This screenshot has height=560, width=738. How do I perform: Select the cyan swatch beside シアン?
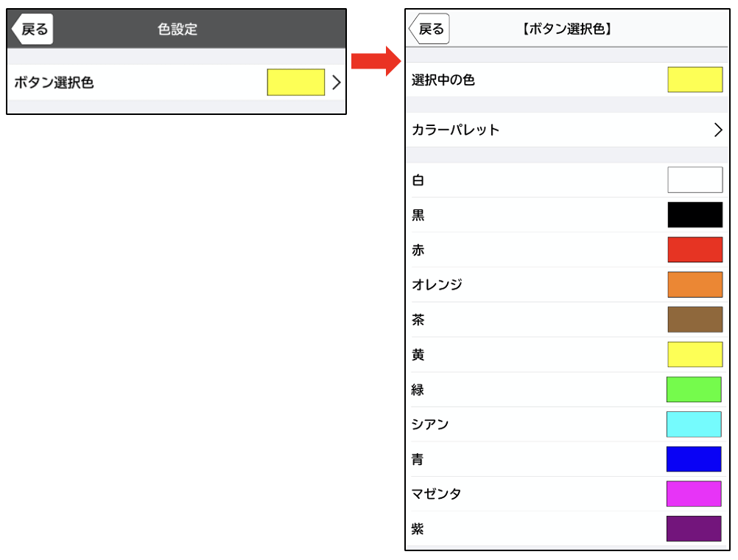pyautogui.click(x=693, y=424)
